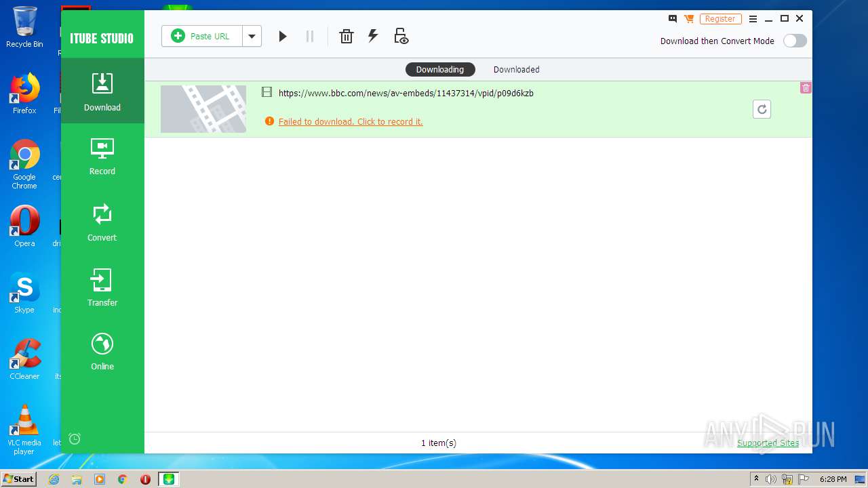Open the Chrome icon in the taskbar
The image size is (868, 488).
(123, 479)
